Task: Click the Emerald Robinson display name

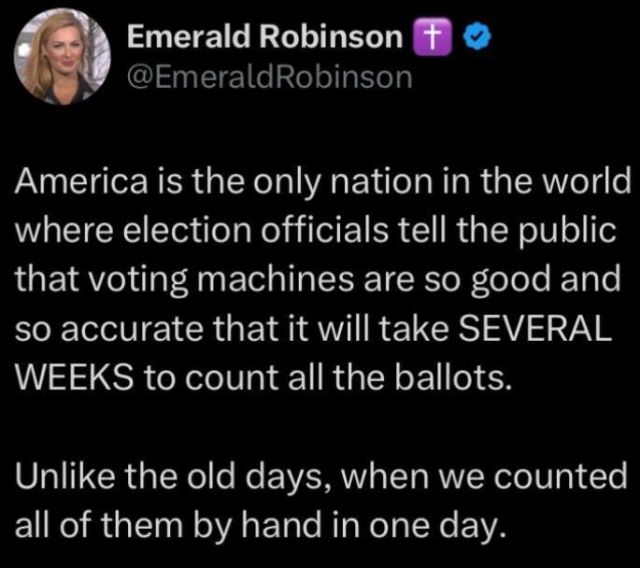Action: tap(265, 36)
